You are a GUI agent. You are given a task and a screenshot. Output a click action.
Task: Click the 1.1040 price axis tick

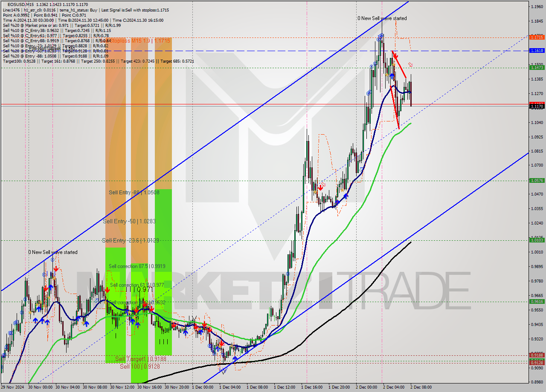click(537, 123)
